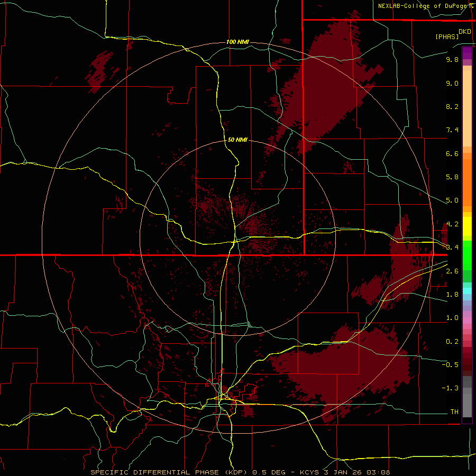This screenshot has width=476, height=476.
Task: Pick the pink band of the color scale
Action: coord(467,321)
